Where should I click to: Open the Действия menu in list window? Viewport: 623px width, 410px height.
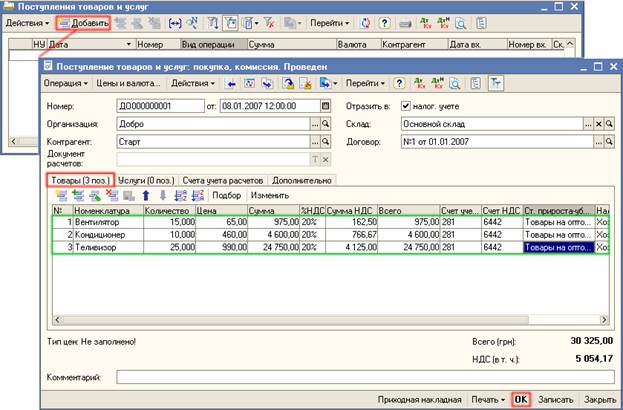[26, 21]
